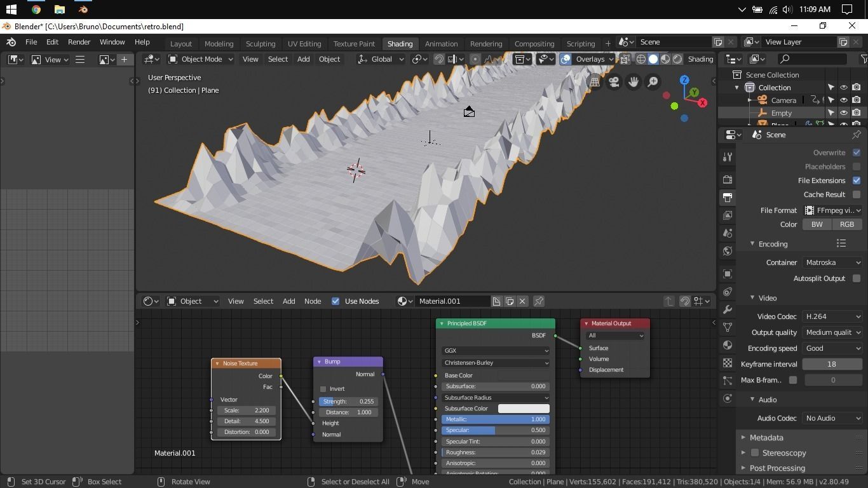Open the Audio Codec dropdown
Viewport: 868px width, 488px height.
click(832, 418)
